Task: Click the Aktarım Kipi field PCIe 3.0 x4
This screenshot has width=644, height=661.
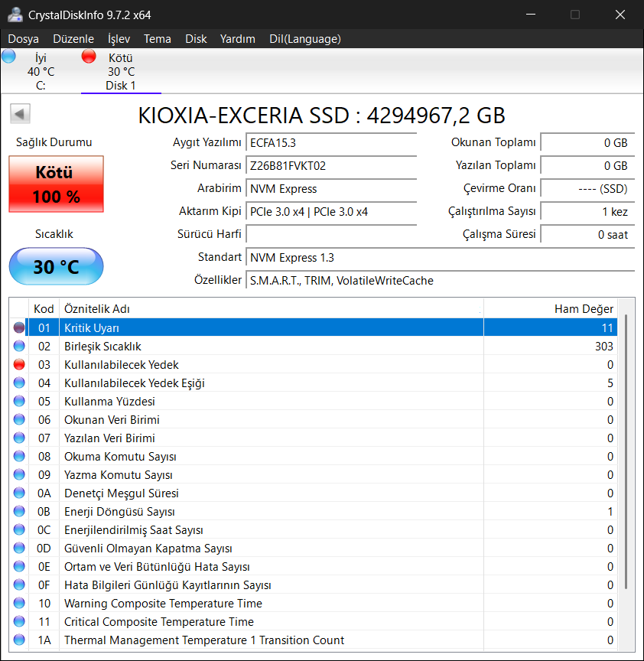Action: point(331,212)
